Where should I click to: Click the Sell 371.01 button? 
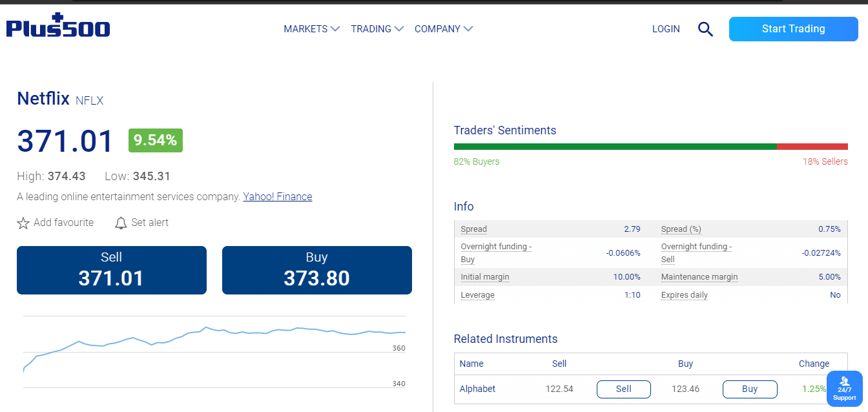(x=112, y=270)
